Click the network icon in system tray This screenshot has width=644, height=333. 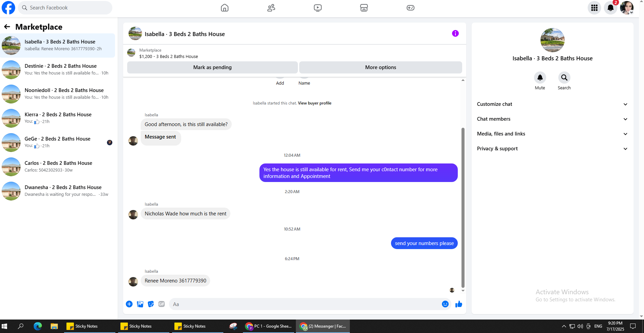click(572, 326)
